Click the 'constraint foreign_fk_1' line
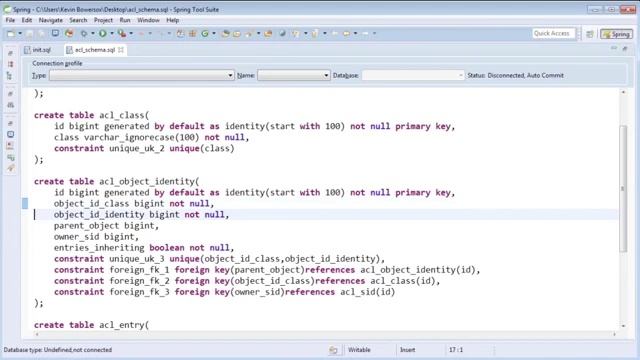 [267, 270]
